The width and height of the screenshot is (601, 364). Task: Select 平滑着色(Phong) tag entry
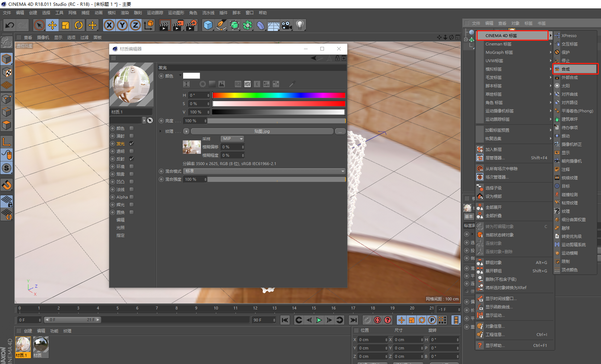[575, 111]
